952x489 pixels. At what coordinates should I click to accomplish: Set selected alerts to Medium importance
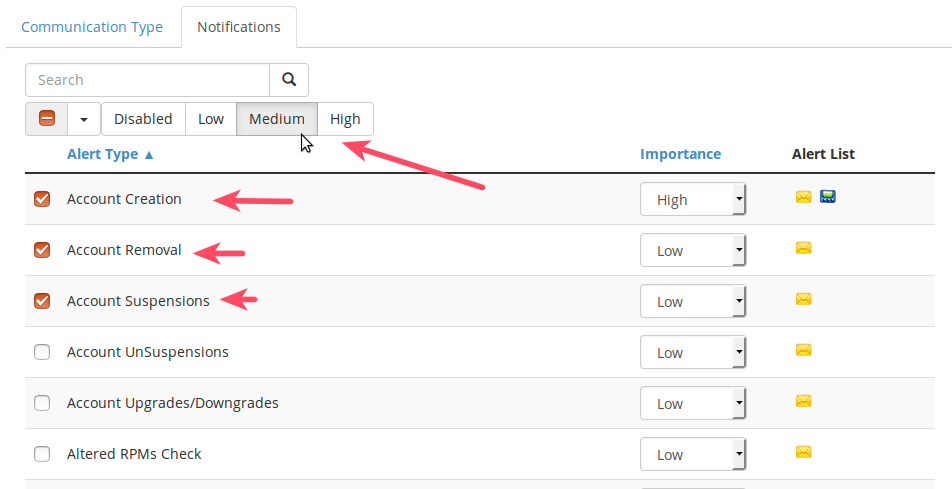point(277,119)
